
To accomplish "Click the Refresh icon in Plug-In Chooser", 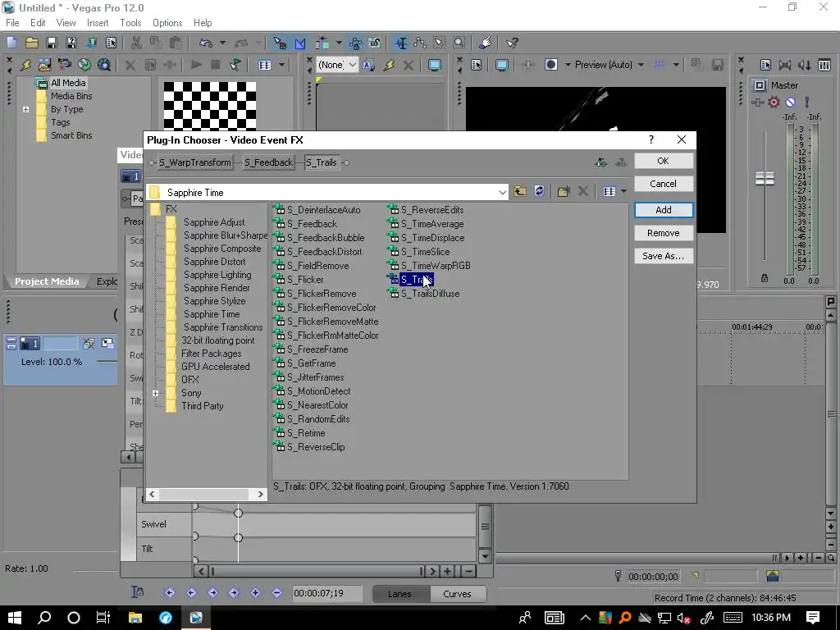I will click(x=539, y=191).
